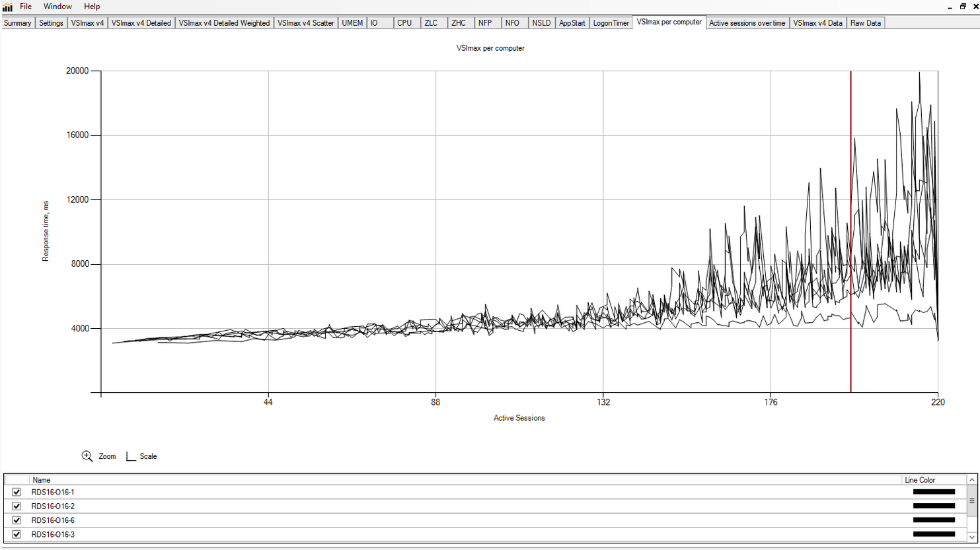Click the Zoom magnifier icon
Image resolution: width=980 pixels, height=550 pixels.
[87, 456]
